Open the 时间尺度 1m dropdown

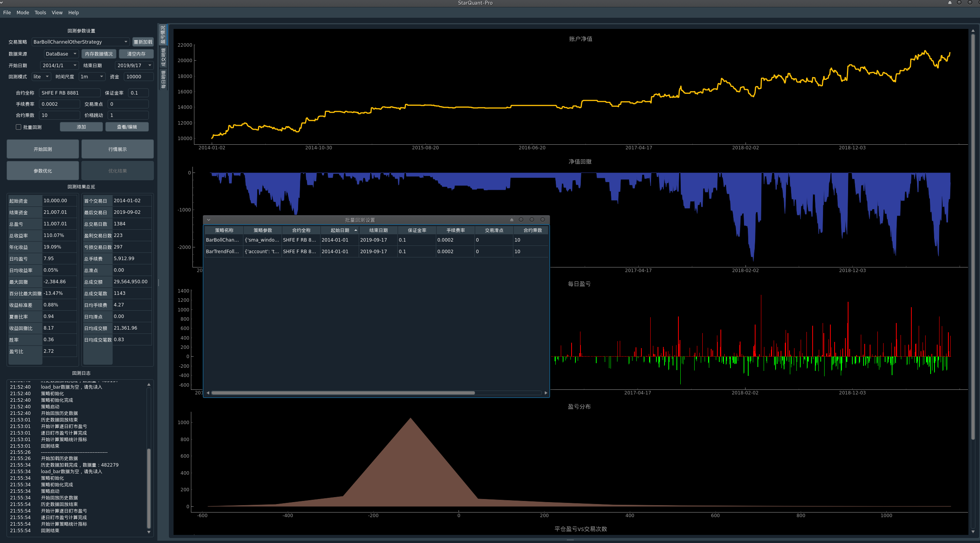(92, 77)
